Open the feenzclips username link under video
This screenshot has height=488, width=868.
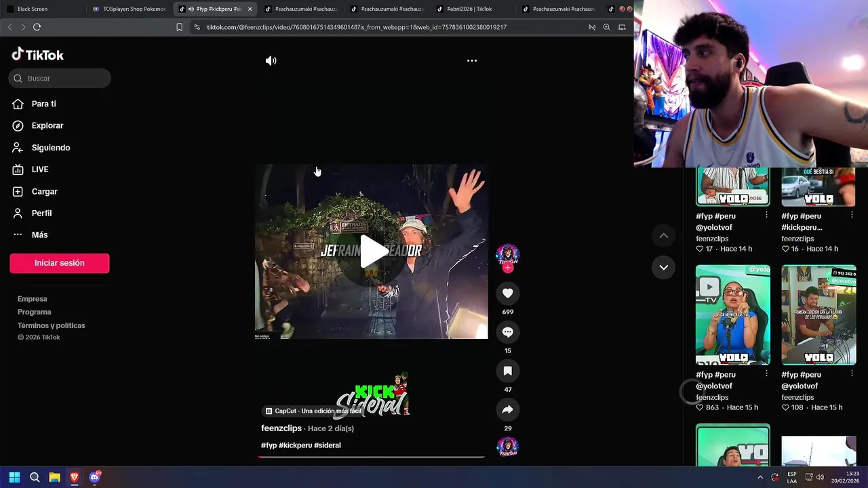[x=281, y=428]
